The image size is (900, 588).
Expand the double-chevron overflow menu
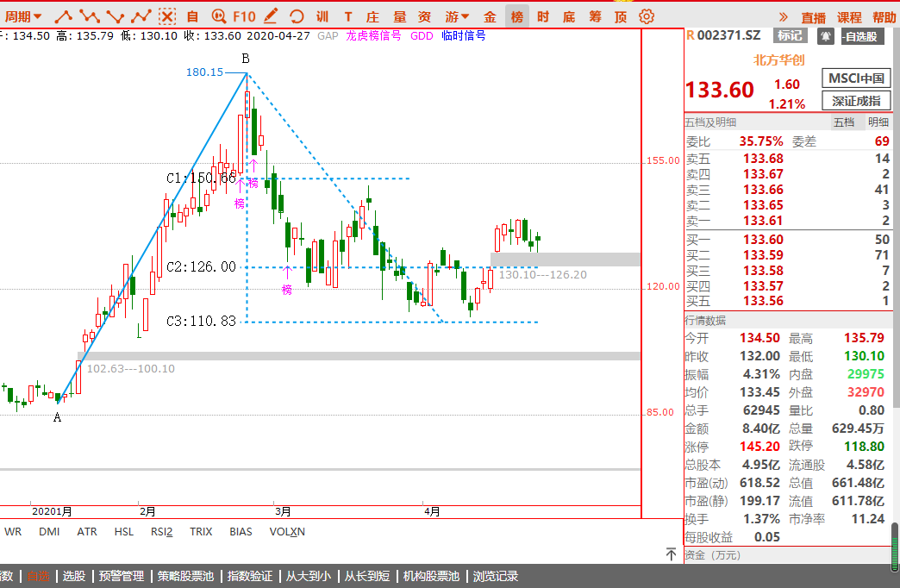click(x=784, y=17)
